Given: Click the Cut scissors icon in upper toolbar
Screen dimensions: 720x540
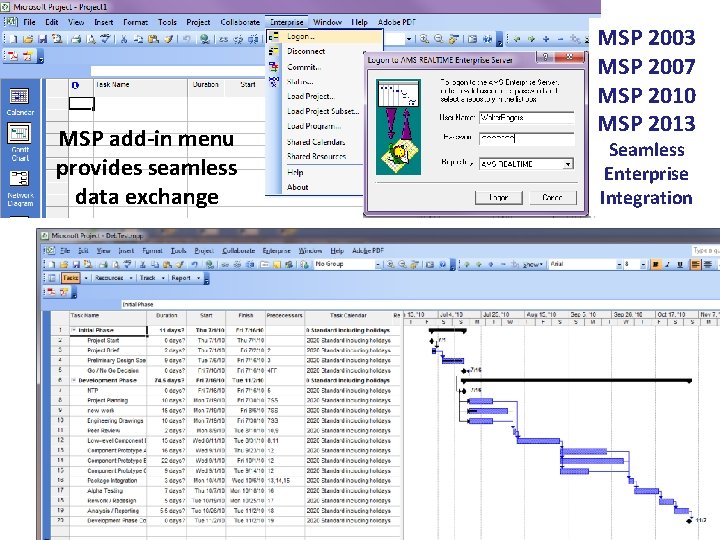Looking at the screenshot, I should pyautogui.click(x=124, y=39).
